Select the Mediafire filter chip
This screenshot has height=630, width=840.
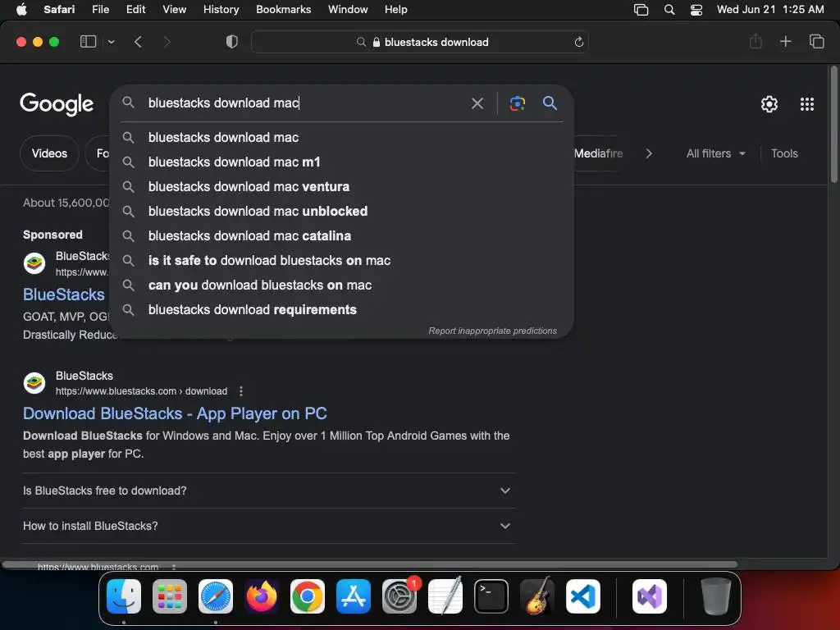pyautogui.click(x=598, y=153)
